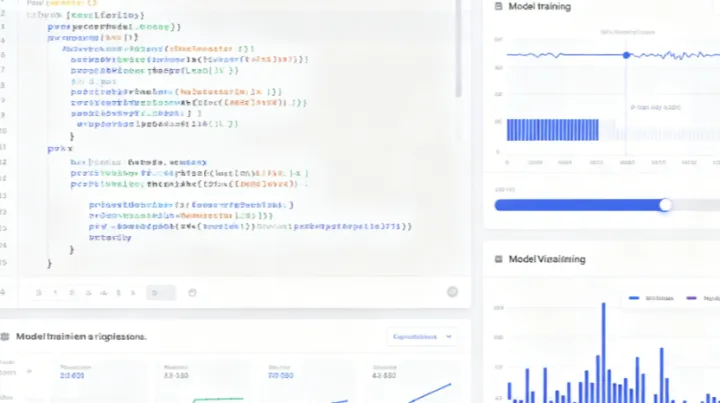720x403 pixels.
Task: Click the solid blue striped block in the training chart
Action: (552, 129)
